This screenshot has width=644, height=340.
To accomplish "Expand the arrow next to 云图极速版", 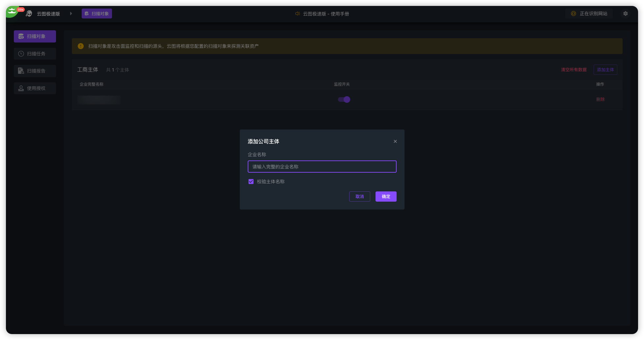I will [x=71, y=14].
